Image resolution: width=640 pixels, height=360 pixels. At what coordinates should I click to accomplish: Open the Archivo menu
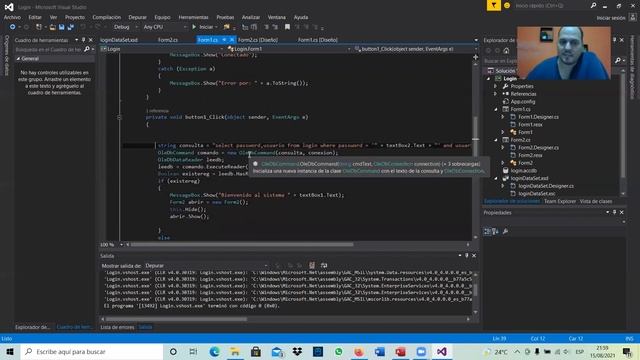click(x=12, y=17)
